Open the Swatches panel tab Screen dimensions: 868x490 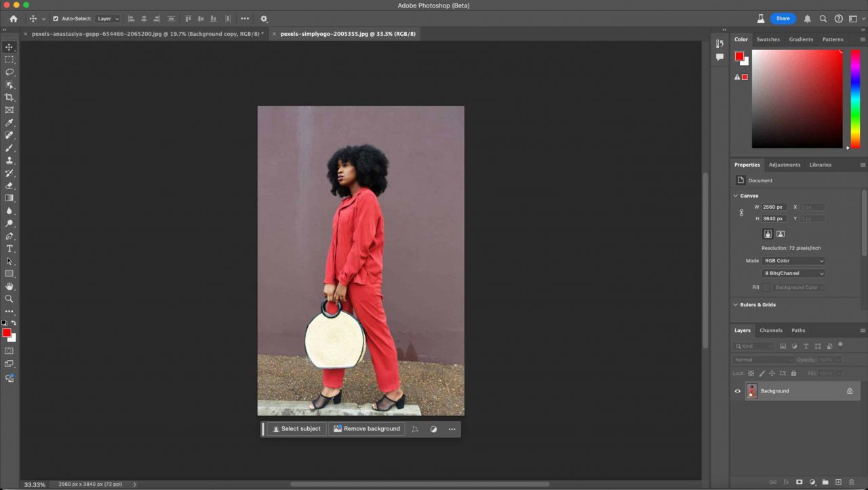point(768,39)
